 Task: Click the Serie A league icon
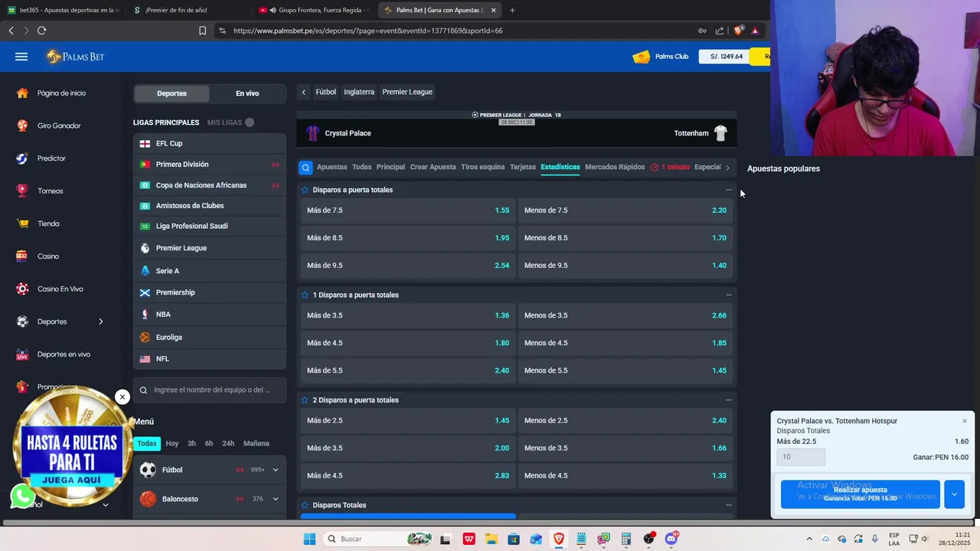[145, 271]
